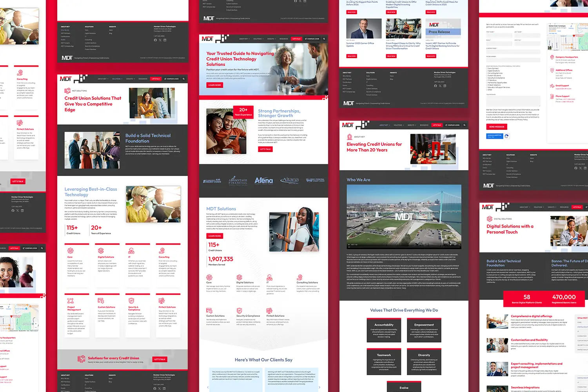Check the Digital Solutions checkbox in form
Image resolution: width=588 pixels, height=392 pixels.
pos(487,71)
